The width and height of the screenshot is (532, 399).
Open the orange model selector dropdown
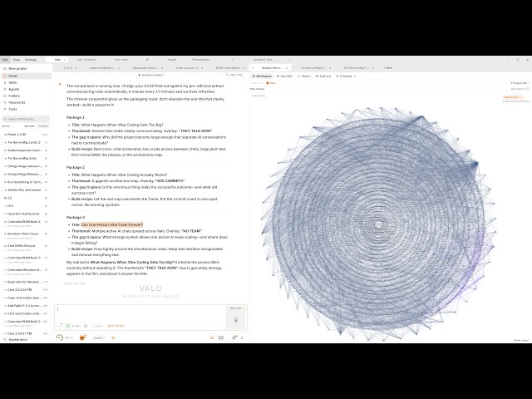pyautogui.click(x=116, y=326)
